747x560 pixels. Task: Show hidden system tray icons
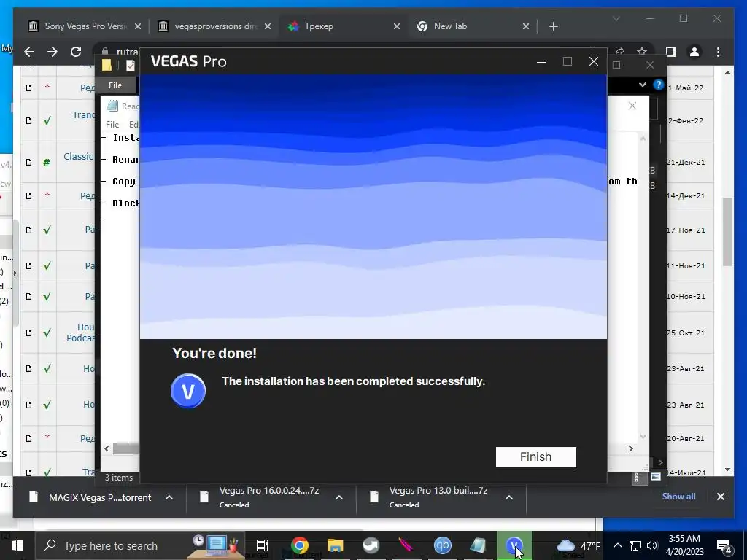(617, 545)
